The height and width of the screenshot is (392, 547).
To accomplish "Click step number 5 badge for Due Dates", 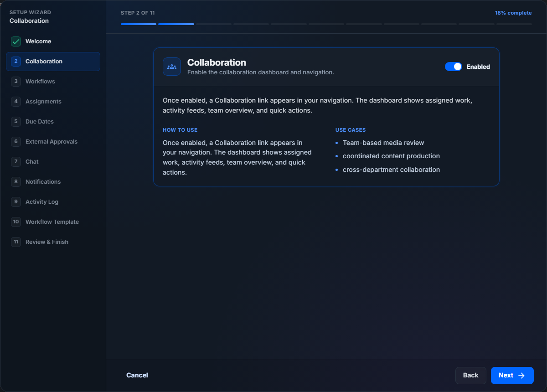I will 16,122.
